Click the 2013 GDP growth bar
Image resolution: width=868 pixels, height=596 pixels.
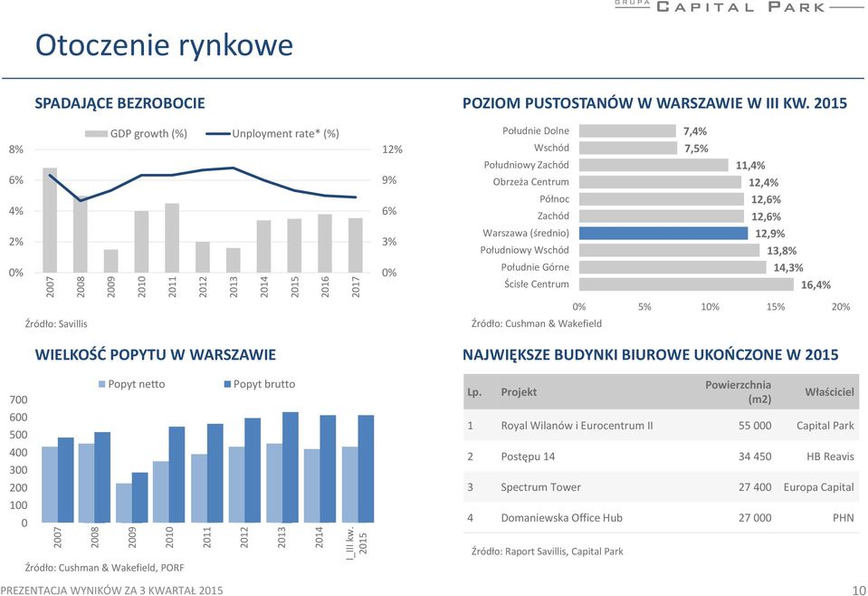(233, 260)
